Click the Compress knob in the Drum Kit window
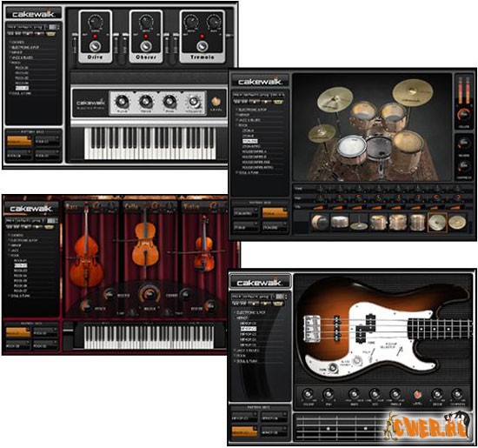The width and height of the screenshot is (478, 448). point(464,165)
